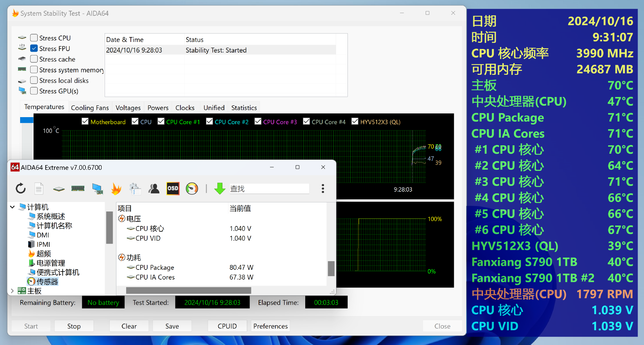Click the CPU chip toolbar icon

click(x=59, y=189)
